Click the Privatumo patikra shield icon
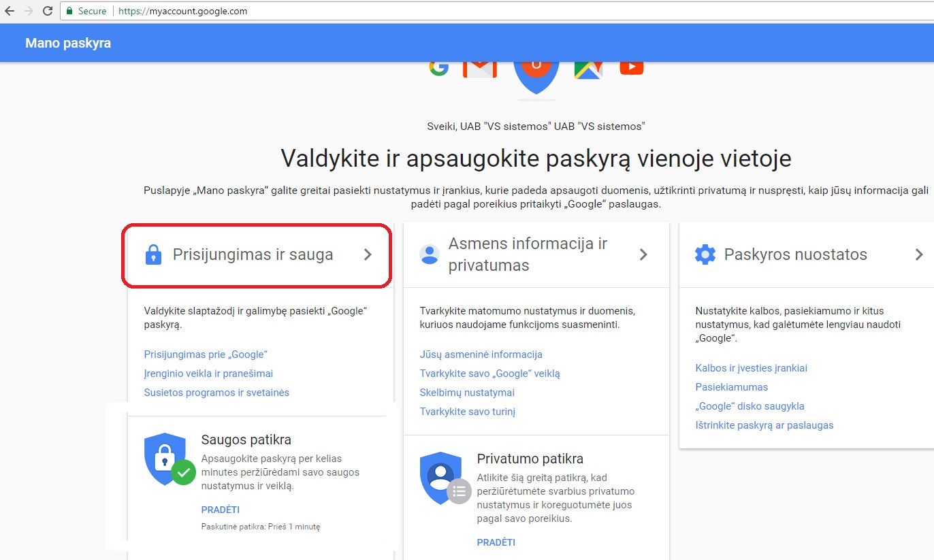 [x=445, y=478]
